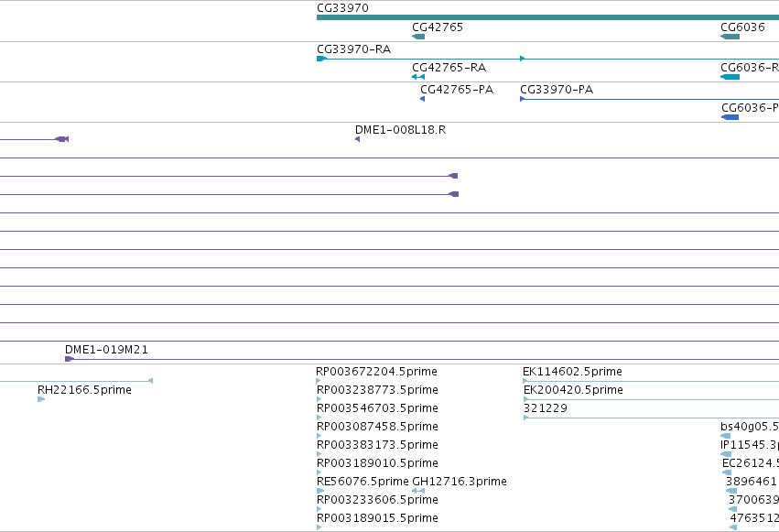
Task: Click the GH12716.3prime label
Action: tap(460, 482)
